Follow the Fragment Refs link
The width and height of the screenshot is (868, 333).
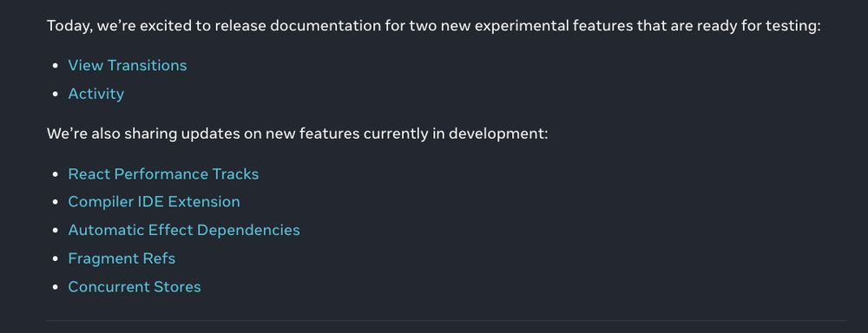click(122, 258)
